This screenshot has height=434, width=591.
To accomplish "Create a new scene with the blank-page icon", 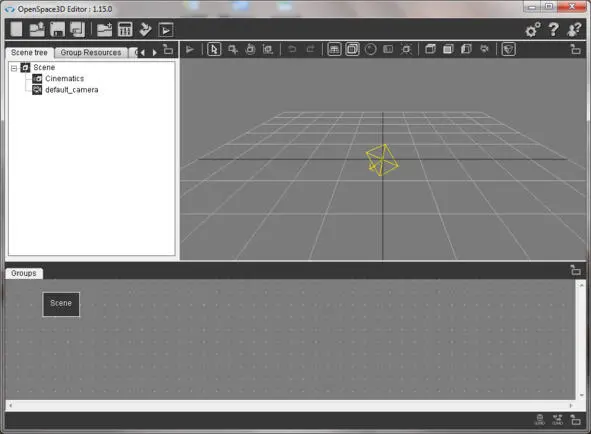I will [x=16, y=29].
